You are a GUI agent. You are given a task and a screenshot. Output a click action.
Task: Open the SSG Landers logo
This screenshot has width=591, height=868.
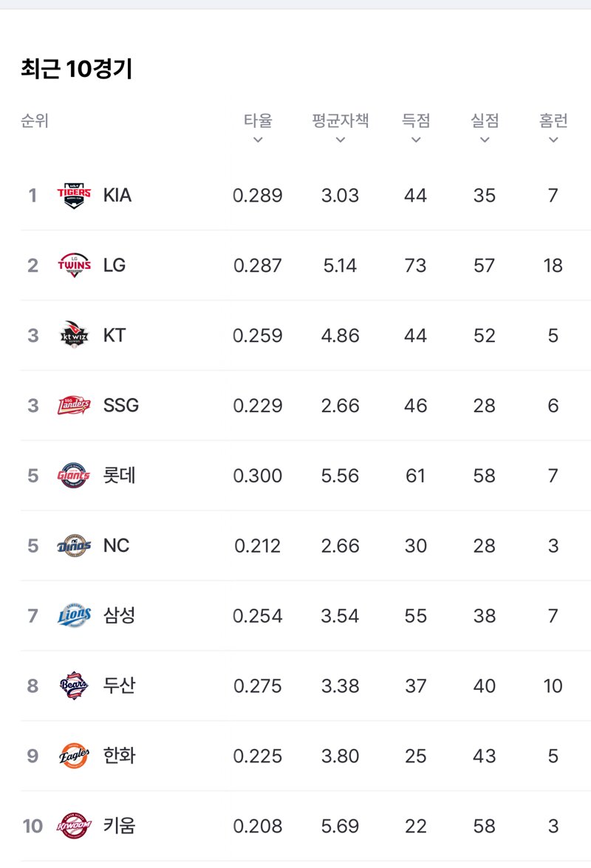pyautogui.click(x=74, y=406)
